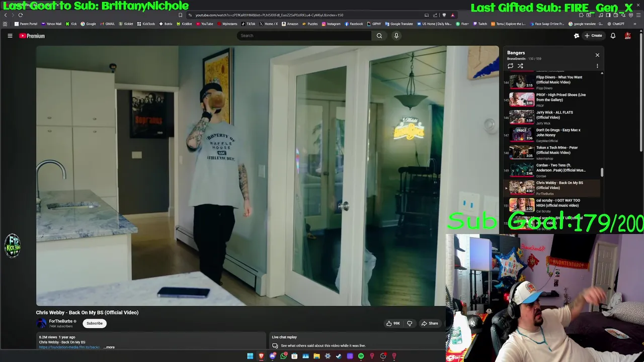Open Brave browser from taskbar
The width and height of the screenshot is (644, 362).
coord(261,356)
